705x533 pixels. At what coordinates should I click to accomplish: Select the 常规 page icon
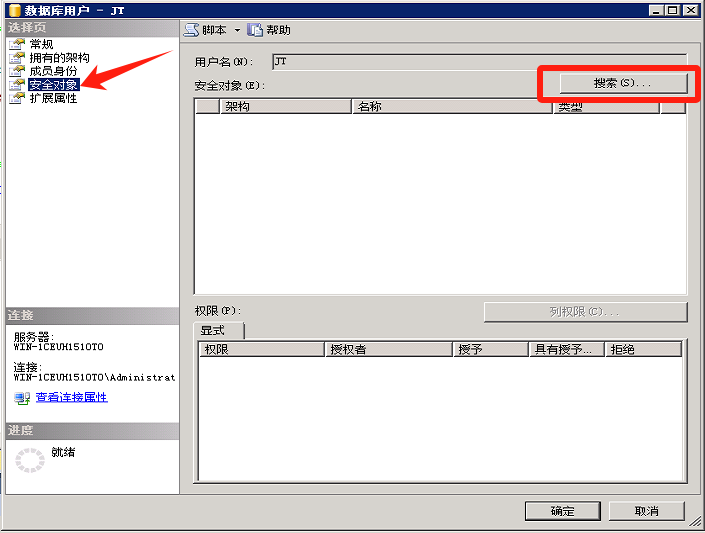coord(17,44)
